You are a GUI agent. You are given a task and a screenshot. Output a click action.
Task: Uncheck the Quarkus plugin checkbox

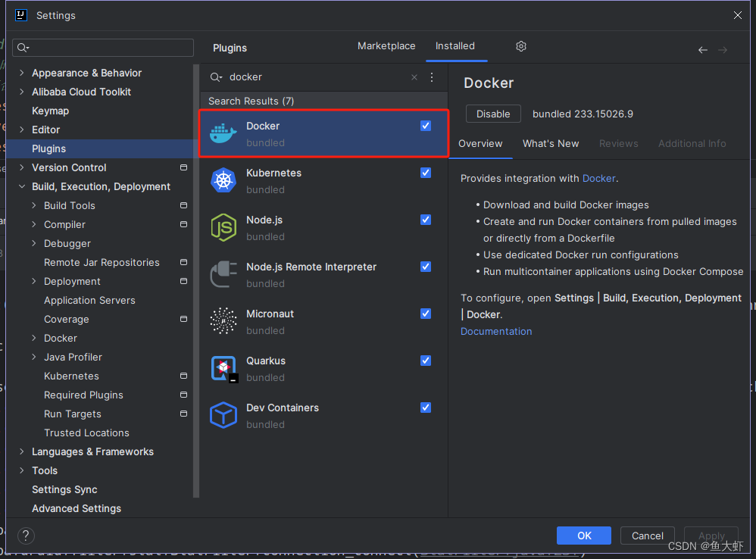[x=426, y=361]
